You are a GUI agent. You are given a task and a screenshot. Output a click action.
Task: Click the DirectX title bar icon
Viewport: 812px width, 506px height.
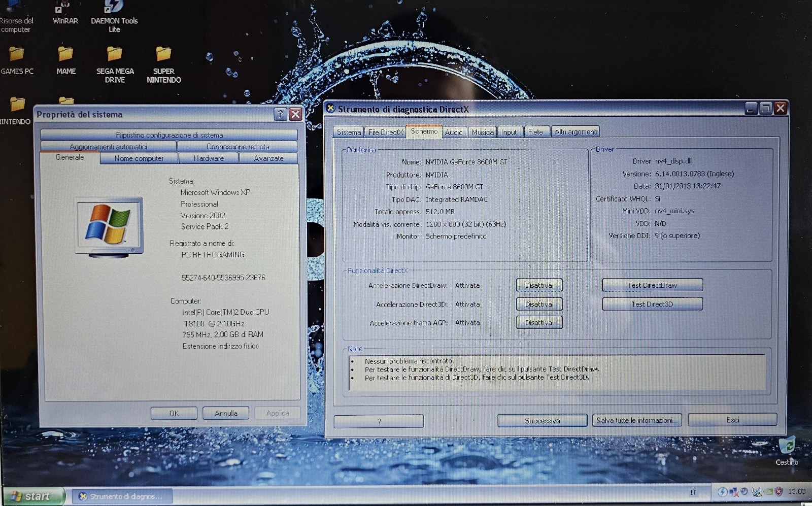330,108
